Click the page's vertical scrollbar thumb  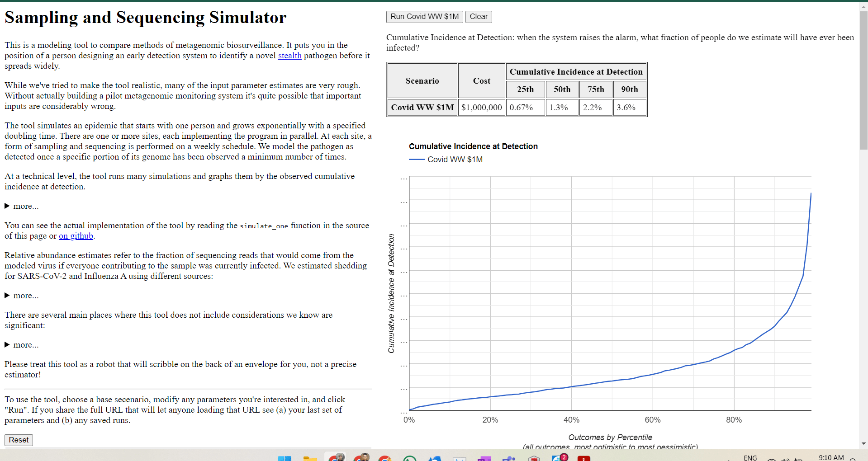[x=863, y=81]
